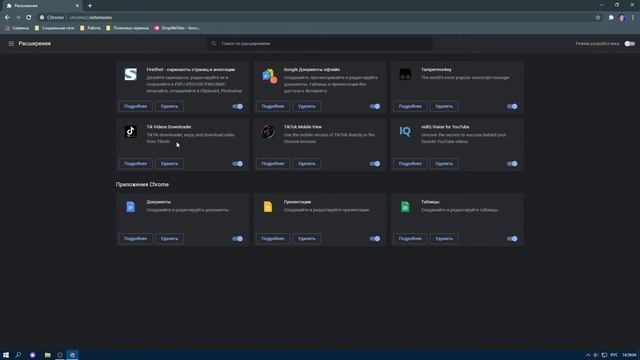Disable Tik Videos Downloader extension
This screenshot has width=640, height=360.
pyautogui.click(x=238, y=164)
